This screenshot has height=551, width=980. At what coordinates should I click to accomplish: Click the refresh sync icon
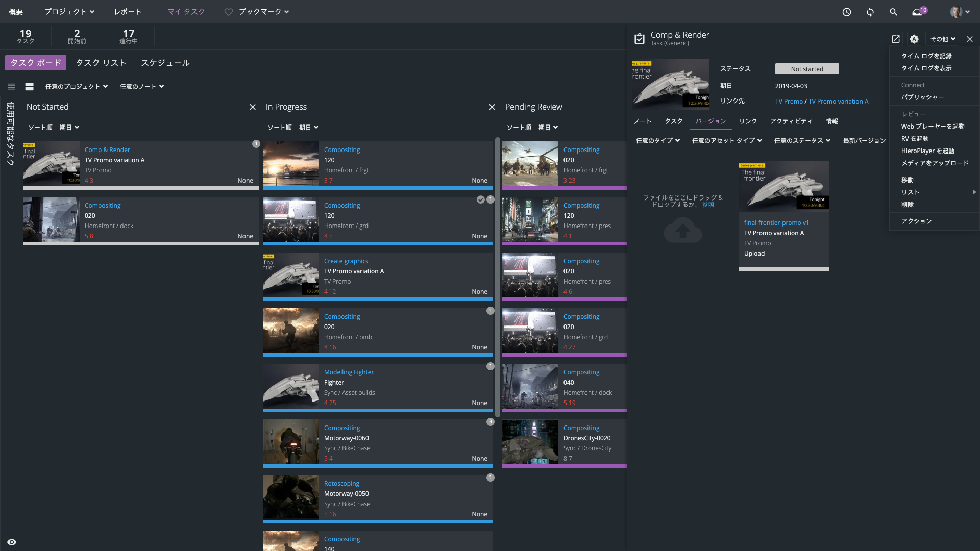coord(870,12)
